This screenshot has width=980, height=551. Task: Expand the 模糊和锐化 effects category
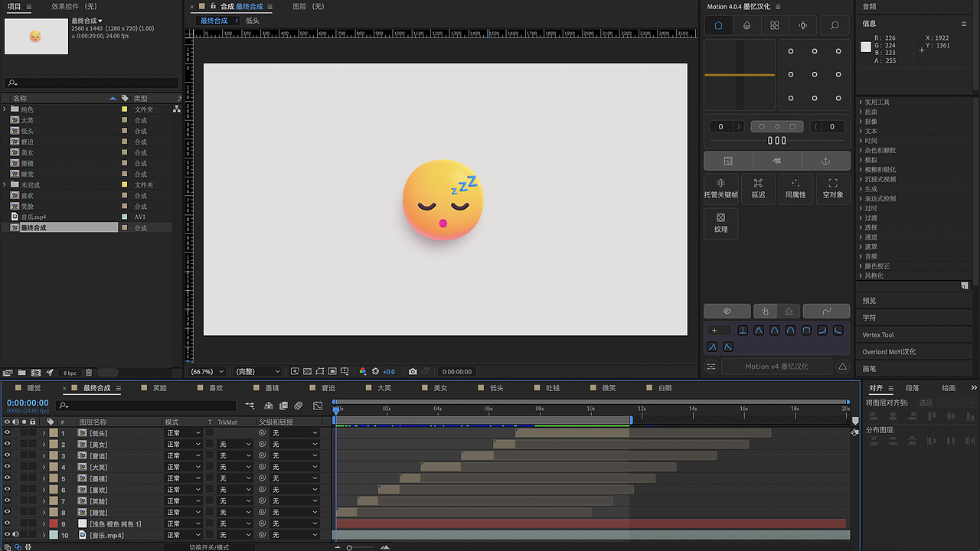point(861,170)
